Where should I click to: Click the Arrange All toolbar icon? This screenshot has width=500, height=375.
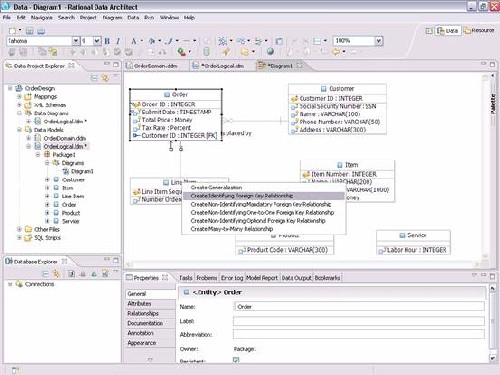222,41
